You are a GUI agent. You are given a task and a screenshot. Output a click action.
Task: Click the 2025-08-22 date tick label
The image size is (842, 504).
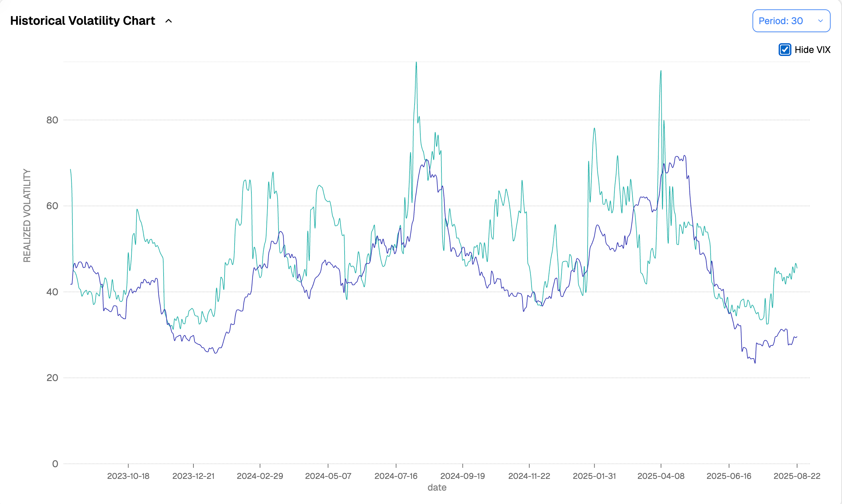click(x=796, y=476)
